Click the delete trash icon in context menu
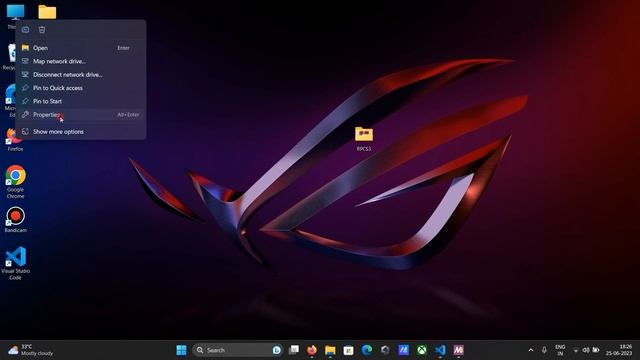 pos(42,29)
